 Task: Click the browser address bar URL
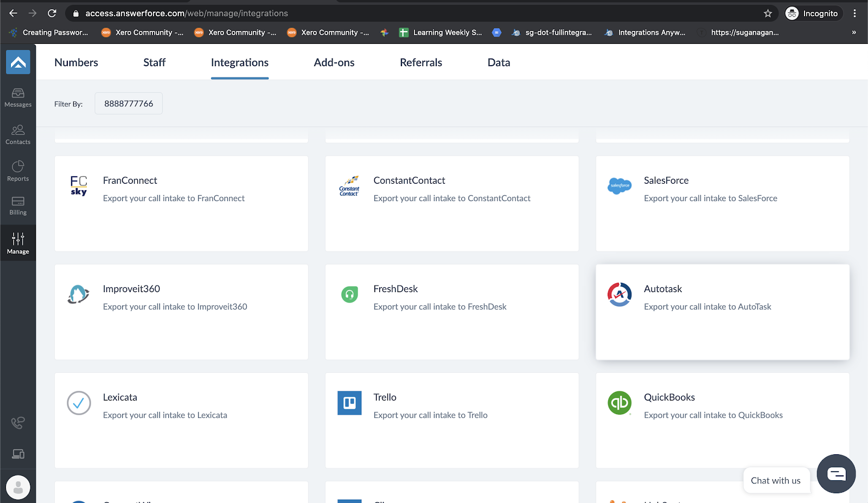[187, 14]
